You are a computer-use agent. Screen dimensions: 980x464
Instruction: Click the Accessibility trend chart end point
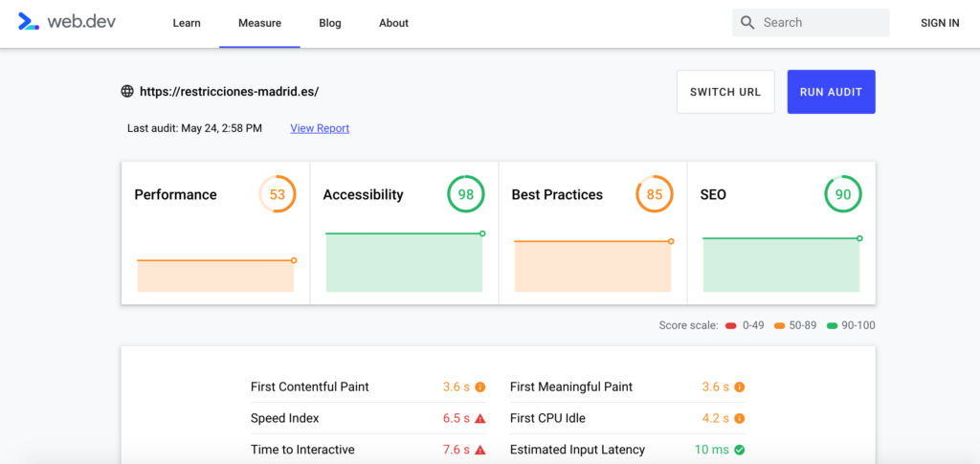(482, 233)
